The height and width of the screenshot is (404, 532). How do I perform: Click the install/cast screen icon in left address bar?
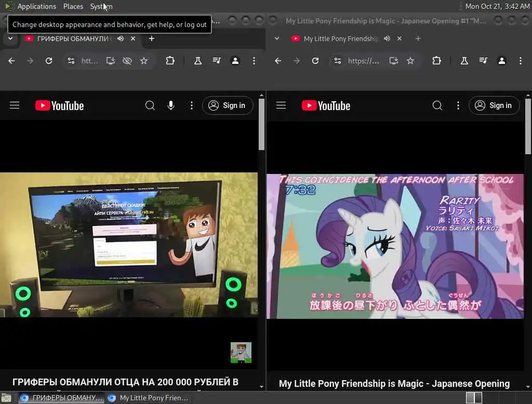pos(111,61)
